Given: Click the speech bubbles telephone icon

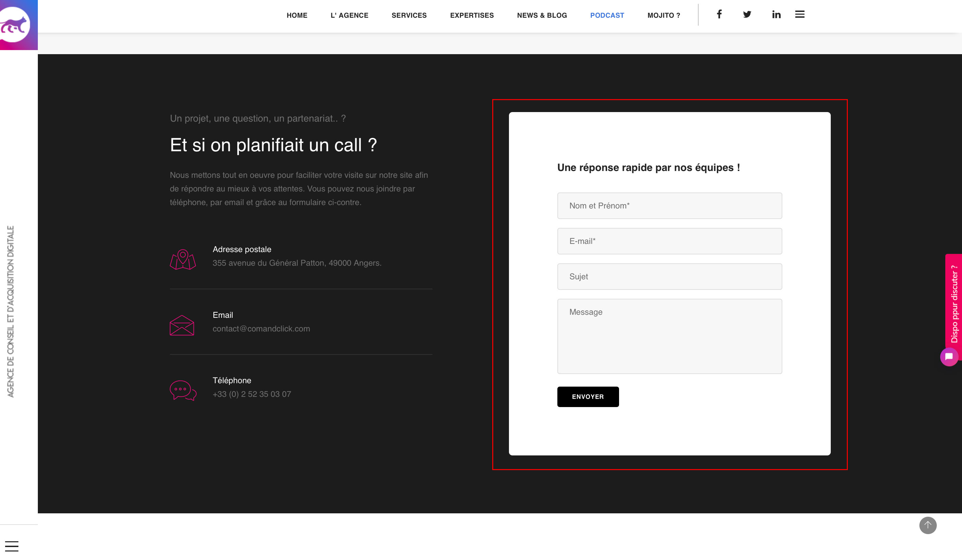Looking at the screenshot, I should [183, 390].
